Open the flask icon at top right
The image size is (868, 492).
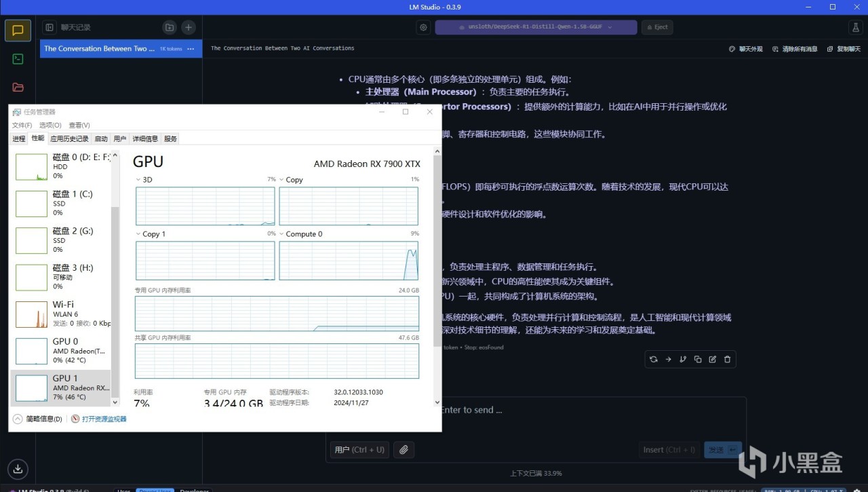[854, 27]
